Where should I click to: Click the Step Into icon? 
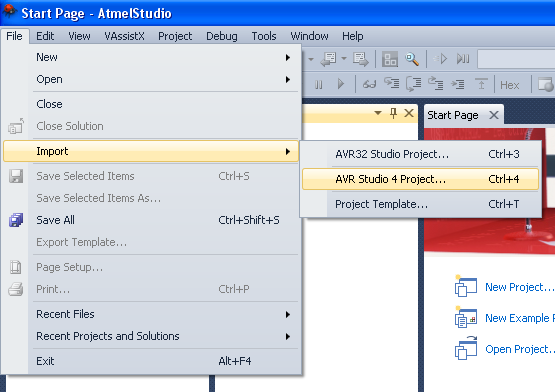pyautogui.click(x=391, y=84)
